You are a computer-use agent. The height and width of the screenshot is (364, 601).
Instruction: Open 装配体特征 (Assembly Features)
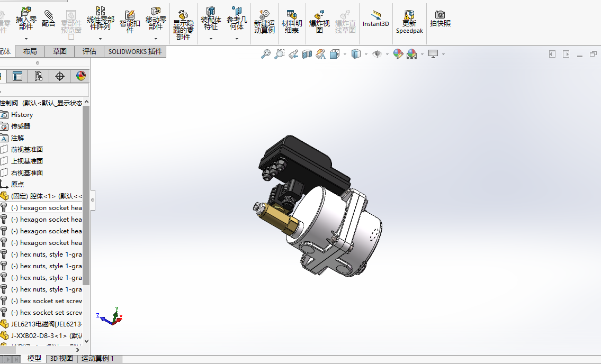[211, 18]
